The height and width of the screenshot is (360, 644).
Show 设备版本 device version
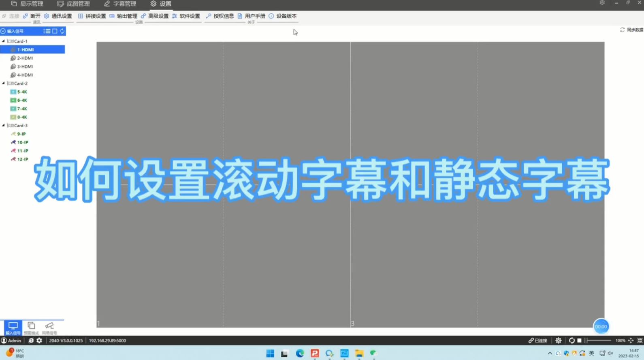[x=283, y=16]
